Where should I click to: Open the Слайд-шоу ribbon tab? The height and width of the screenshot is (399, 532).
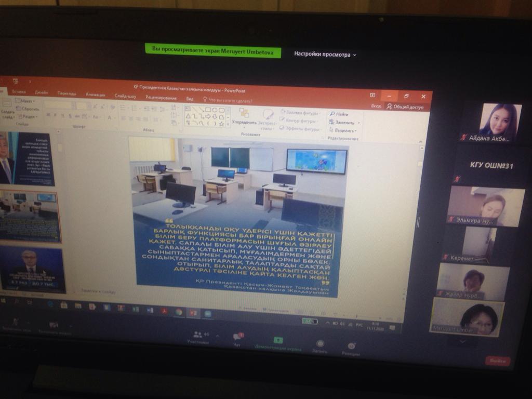point(125,96)
